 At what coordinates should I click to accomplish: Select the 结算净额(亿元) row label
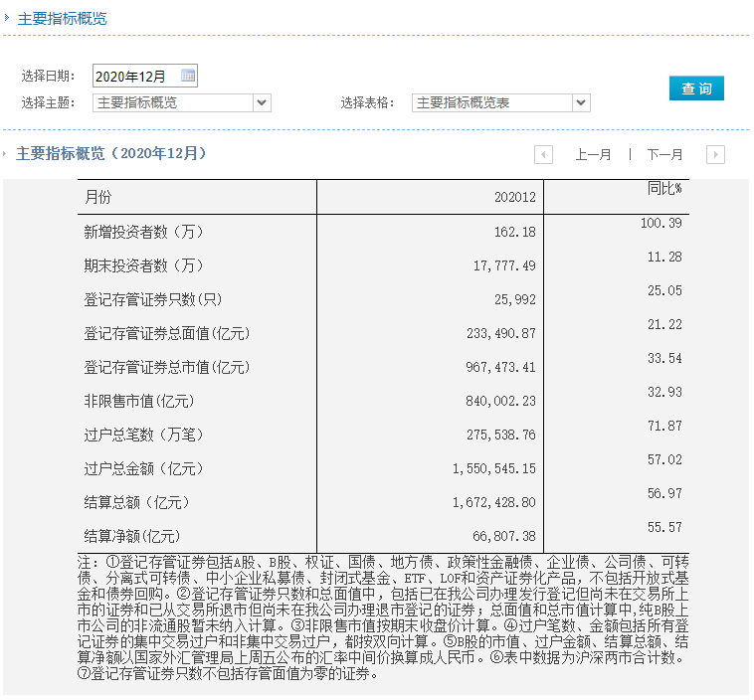pos(130,536)
